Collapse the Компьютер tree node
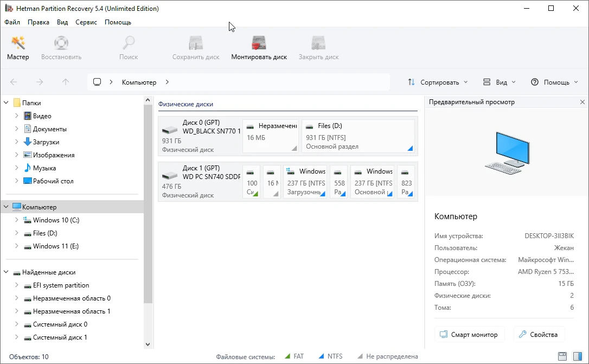This screenshot has width=589, height=364. 7,207
